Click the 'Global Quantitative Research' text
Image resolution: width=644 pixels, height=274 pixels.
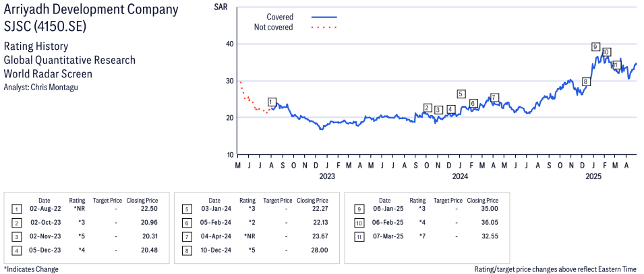[69, 60]
